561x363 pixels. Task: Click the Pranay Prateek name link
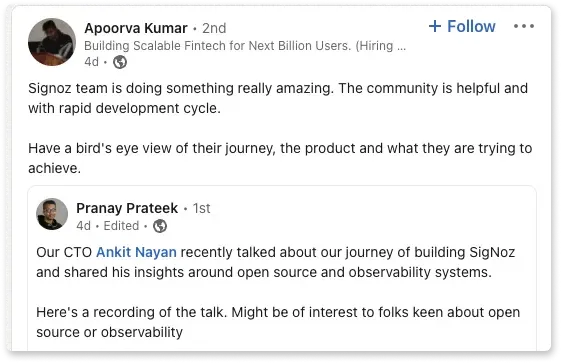tap(127, 208)
